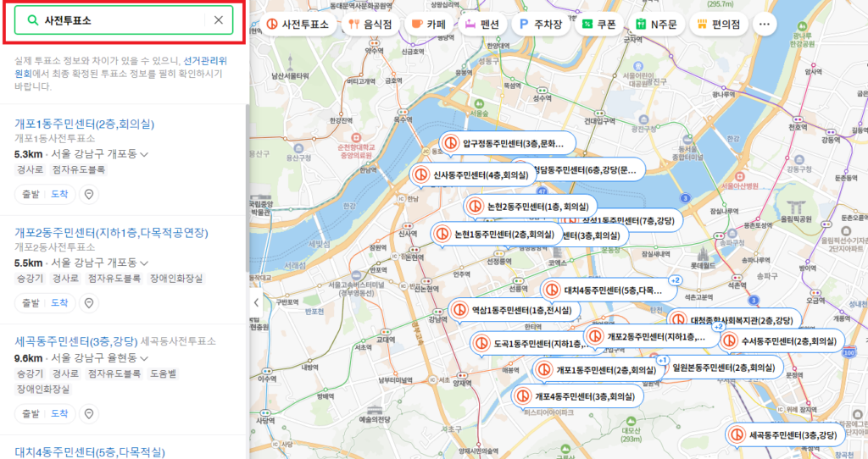
Task: Click the location pin icon for 개포2동주민센터
Action: click(x=88, y=303)
